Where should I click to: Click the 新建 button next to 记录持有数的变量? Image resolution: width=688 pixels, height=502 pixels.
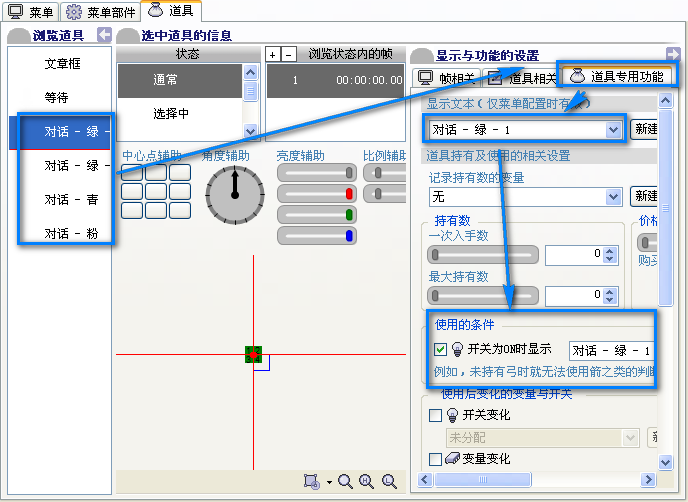(644, 196)
